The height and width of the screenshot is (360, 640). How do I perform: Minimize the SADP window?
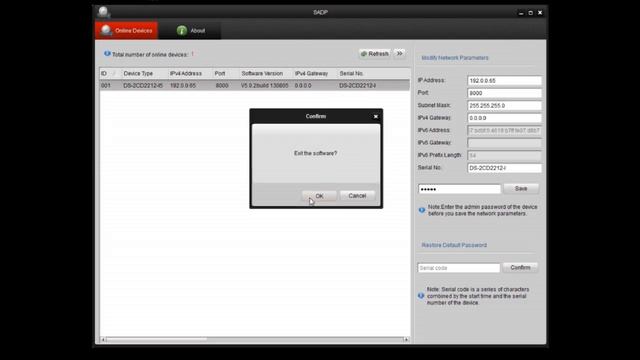click(521, 13)
